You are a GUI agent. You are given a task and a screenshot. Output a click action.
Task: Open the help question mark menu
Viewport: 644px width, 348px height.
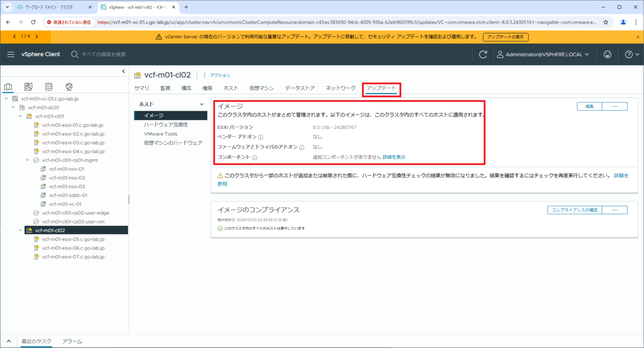(632, 54)
